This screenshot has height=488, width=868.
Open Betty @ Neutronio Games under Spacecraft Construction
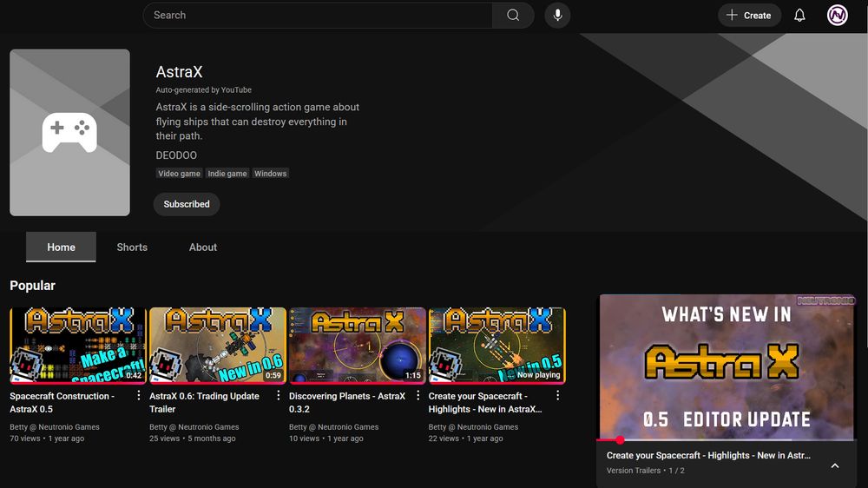(54, 427)
